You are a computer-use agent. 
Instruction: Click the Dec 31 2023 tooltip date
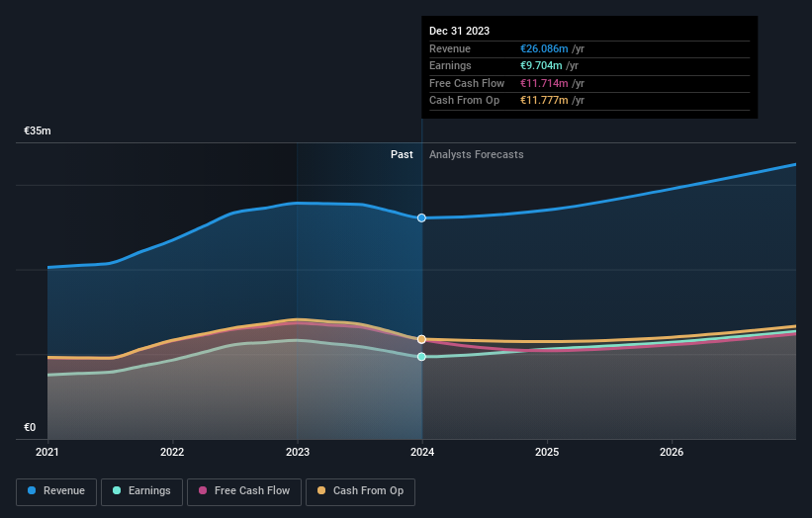tap(459, 31)
